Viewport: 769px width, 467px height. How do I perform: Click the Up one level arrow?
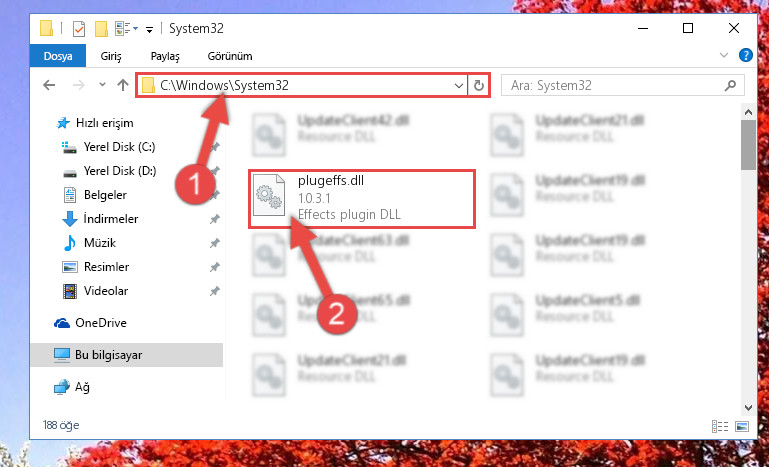click(x=123, y=85)
